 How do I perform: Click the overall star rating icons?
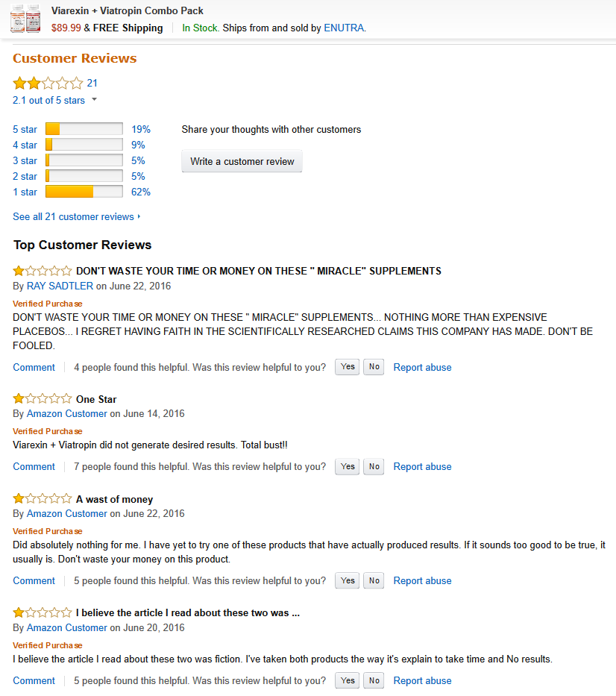[x=48, y=84]
